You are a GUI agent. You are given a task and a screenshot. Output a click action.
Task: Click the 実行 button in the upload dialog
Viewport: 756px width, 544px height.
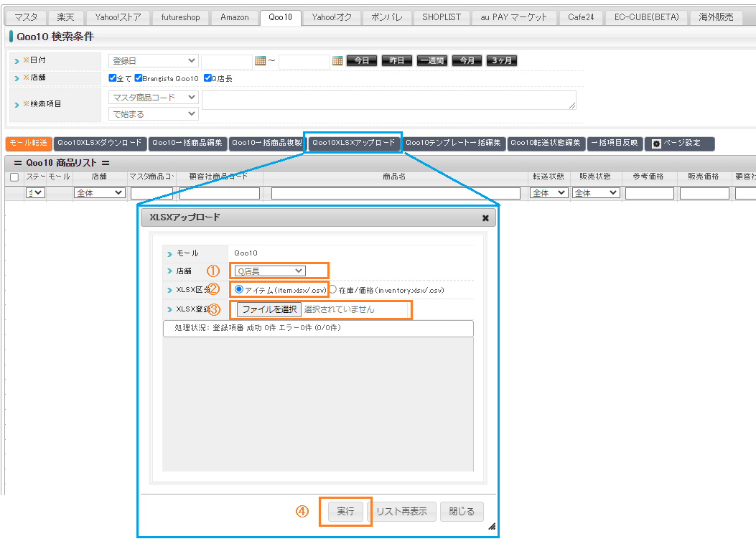coord(345,512)
